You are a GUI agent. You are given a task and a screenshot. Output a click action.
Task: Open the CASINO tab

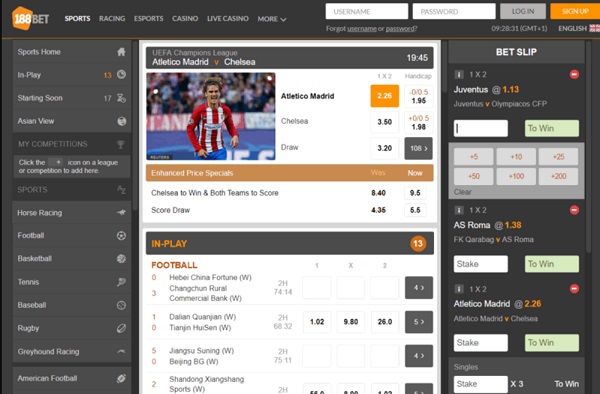(x=185, y=18)
